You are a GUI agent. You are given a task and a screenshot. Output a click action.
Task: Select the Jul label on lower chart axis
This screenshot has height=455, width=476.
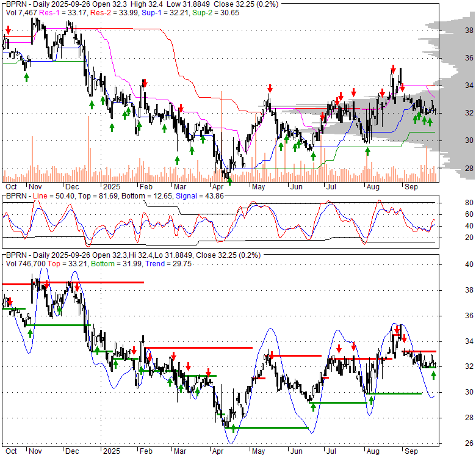(331, 451)
